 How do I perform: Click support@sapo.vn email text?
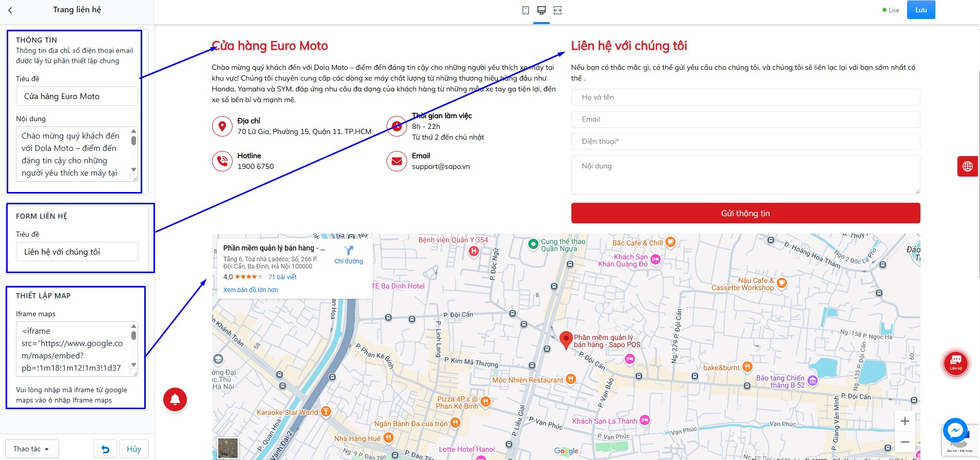441,166
